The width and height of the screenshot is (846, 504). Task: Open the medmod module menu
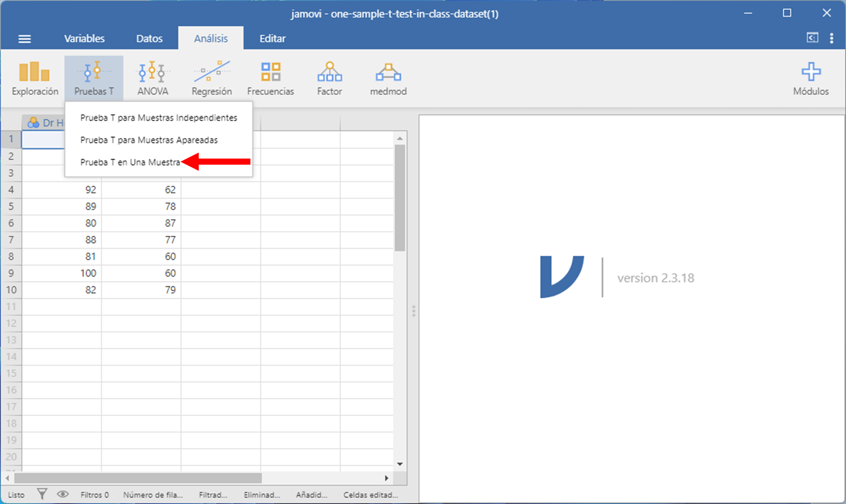point(388,78)
